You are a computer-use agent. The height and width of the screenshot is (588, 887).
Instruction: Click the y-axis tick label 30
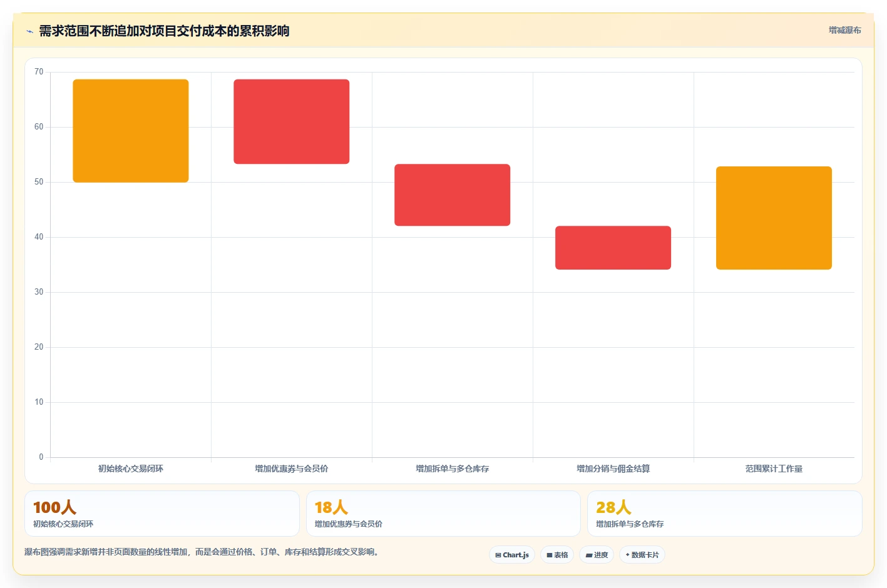point(39,292)
